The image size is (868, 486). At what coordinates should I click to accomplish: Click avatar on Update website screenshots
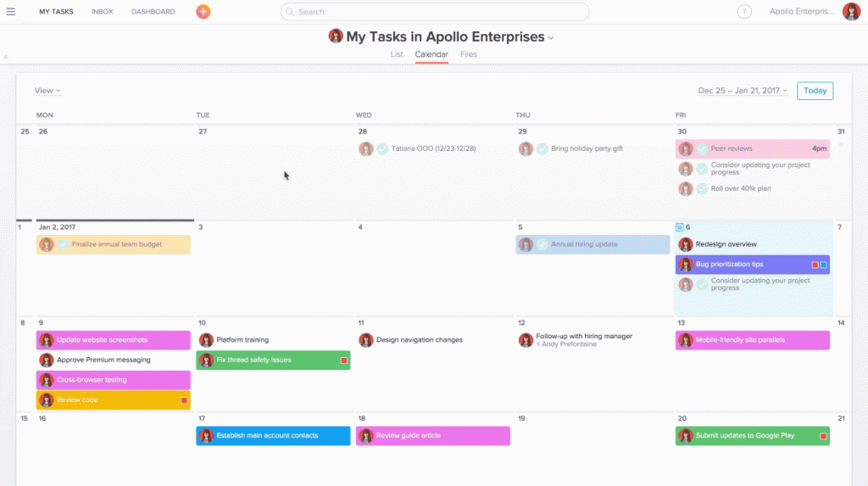[x=47, y=340]
